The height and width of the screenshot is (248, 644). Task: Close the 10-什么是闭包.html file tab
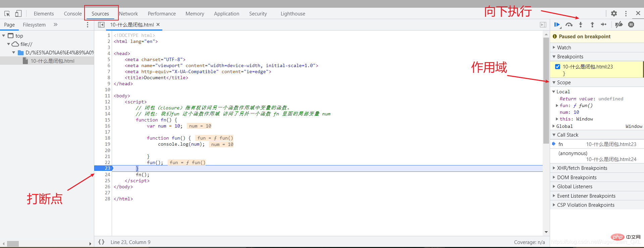(x=158, y=24)
